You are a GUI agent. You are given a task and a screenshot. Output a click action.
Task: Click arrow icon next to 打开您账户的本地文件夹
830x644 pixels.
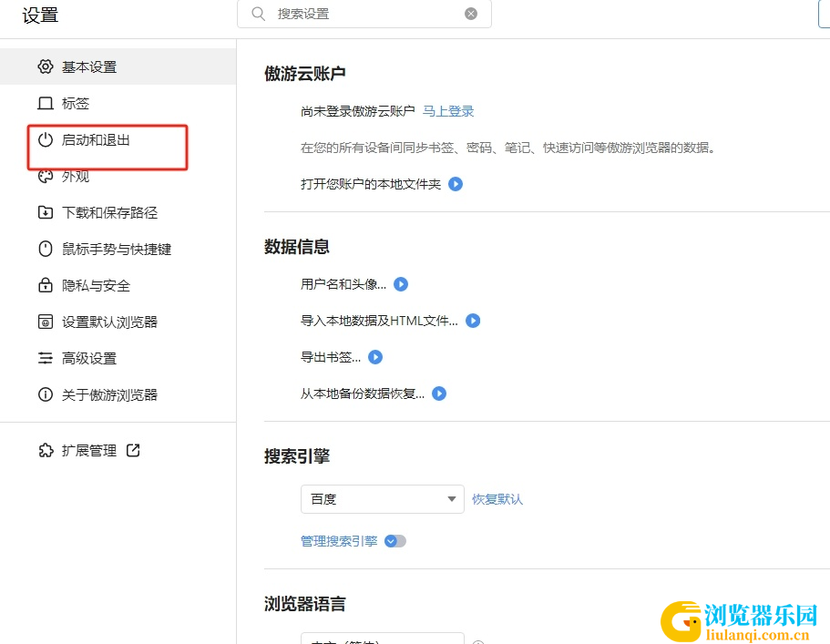click(x=456, y=184)
